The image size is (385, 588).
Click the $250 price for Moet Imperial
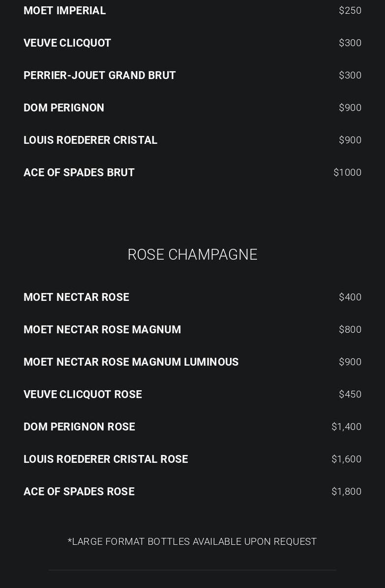[x=350, y=11]
